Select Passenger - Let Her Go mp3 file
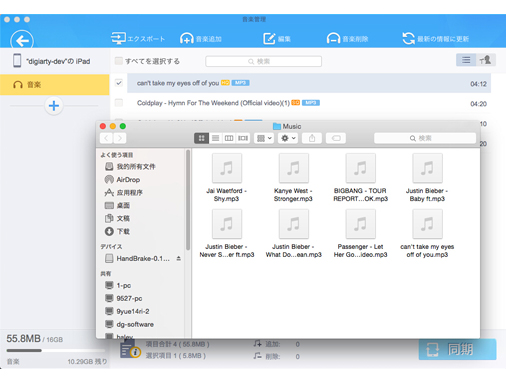 [360, 234]
